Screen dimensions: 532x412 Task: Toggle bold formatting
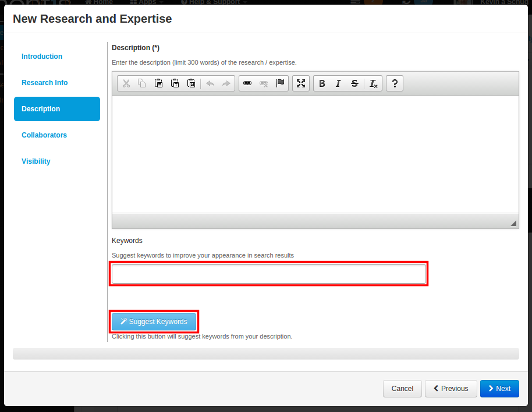(322, 83)
